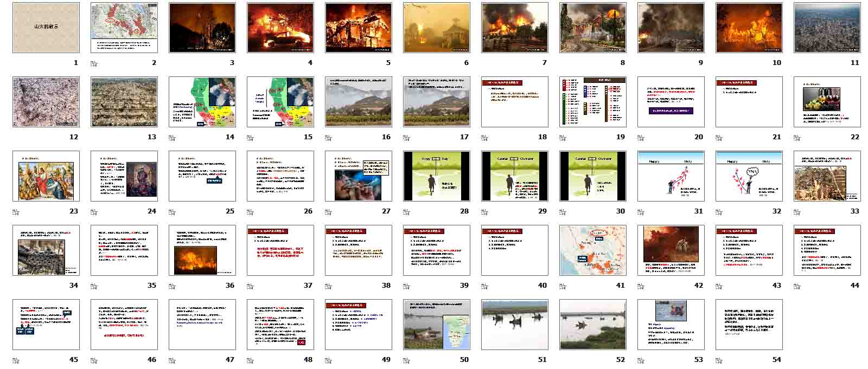Click the animation star under slide 37
Viewport: 868px width, 369px height.
250,285
